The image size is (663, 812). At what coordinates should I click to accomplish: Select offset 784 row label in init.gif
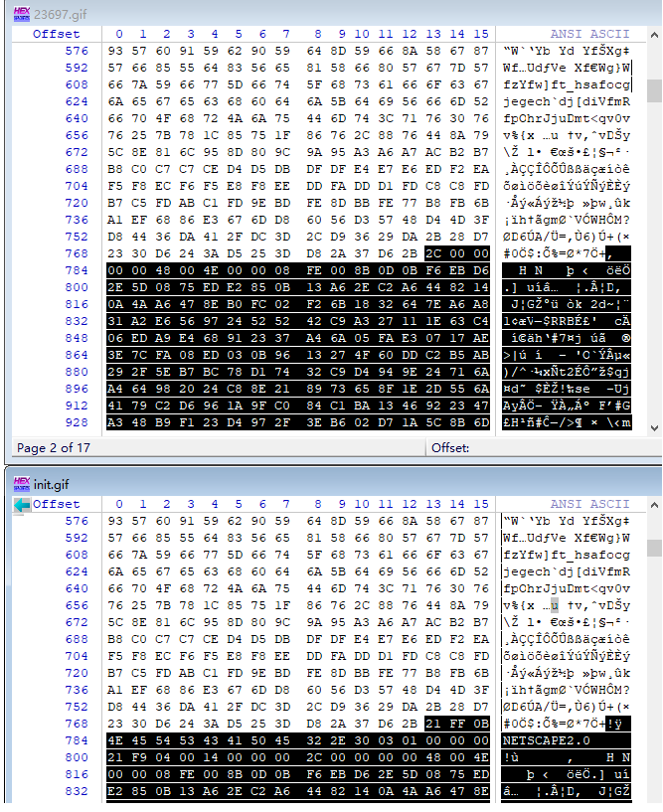click(77, 740)
